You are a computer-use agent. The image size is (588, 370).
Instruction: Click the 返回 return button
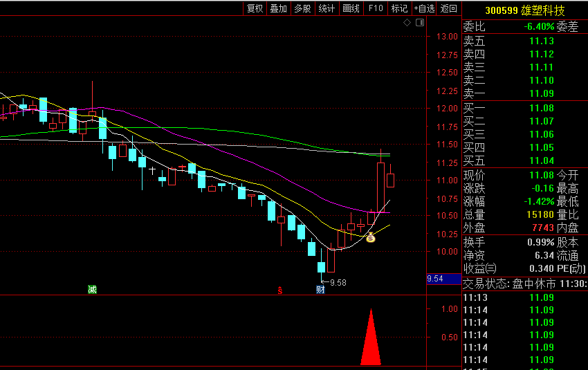point(448,8)
